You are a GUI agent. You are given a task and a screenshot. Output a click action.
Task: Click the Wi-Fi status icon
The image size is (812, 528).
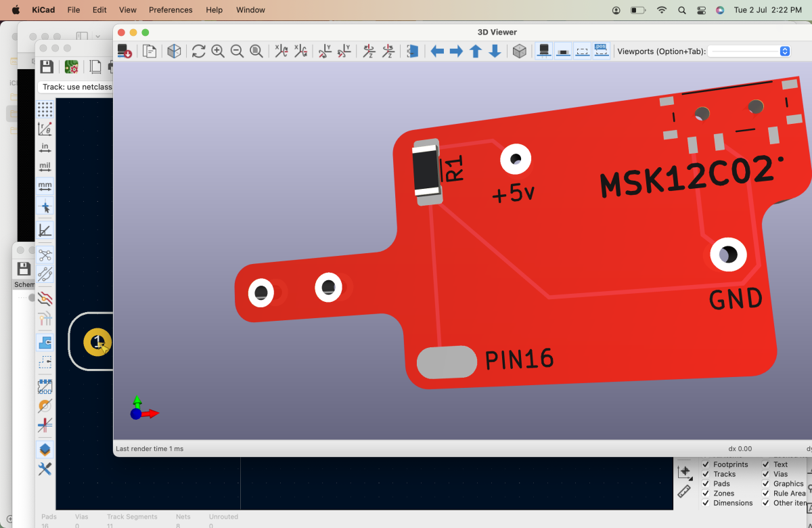click(x=662, y=10)
